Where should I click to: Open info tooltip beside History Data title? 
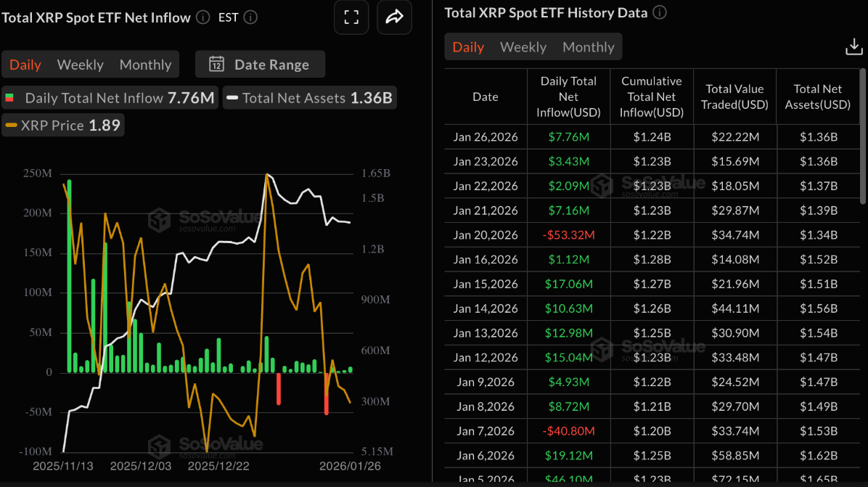point(660,12)
